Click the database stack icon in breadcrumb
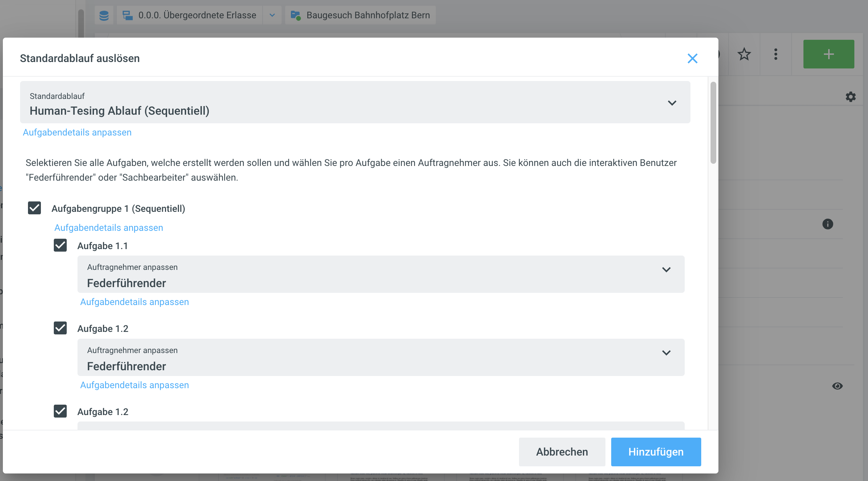 point(104,15)
